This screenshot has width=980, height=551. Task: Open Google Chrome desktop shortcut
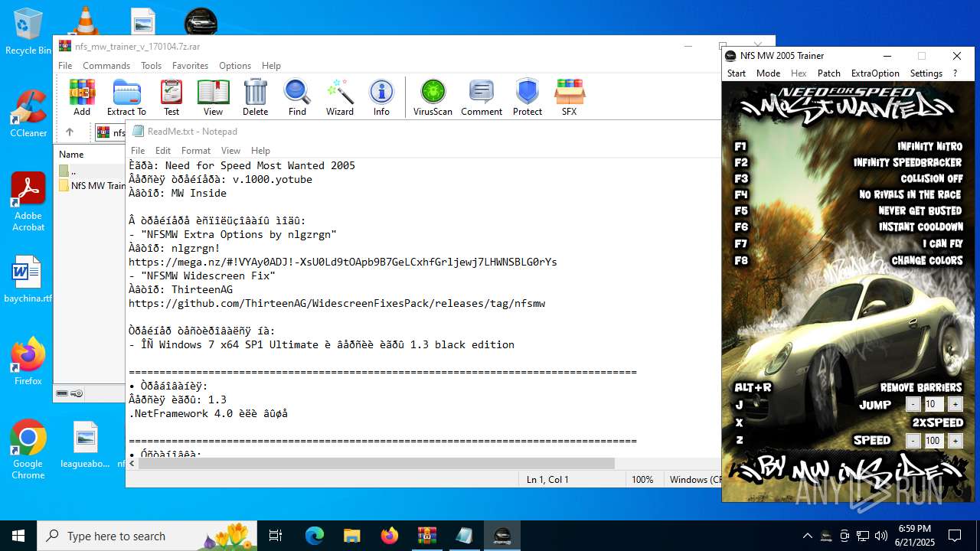[x=28, y=449]
